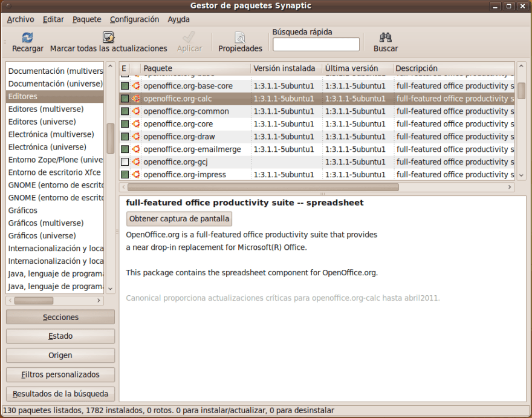Select the Electrónica (universe) section
Screen dimensions: 532x418
click(x=54, y=147)
